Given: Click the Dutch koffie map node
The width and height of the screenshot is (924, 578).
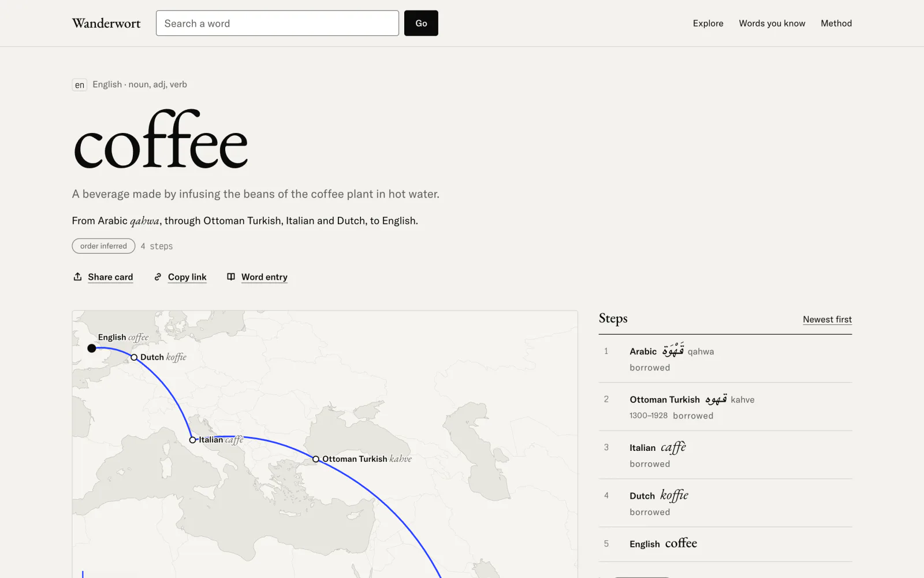Looking at the screenshot, I should click(134, 357).
